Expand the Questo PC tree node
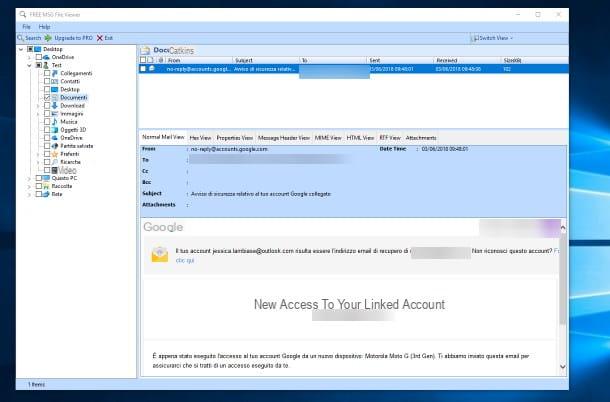The image size is (610, 402). [x=30, y=178]
